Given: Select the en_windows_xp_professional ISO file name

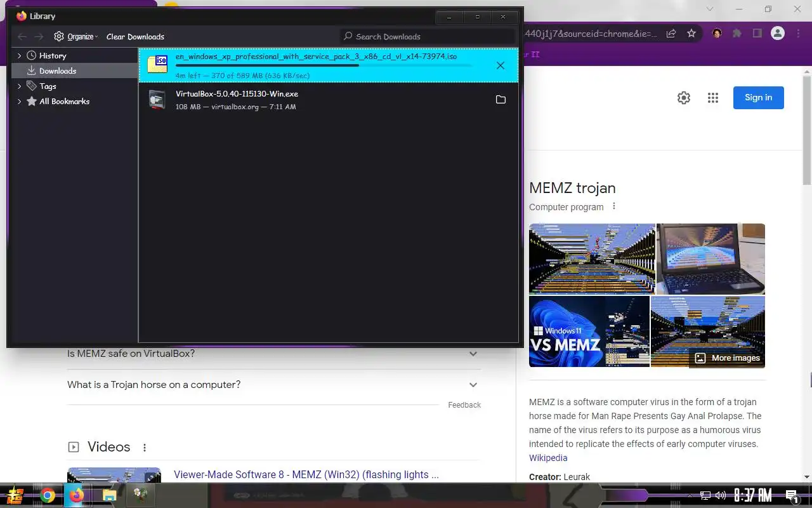Looking at the screenshot, I should click(x=316, y=57).
